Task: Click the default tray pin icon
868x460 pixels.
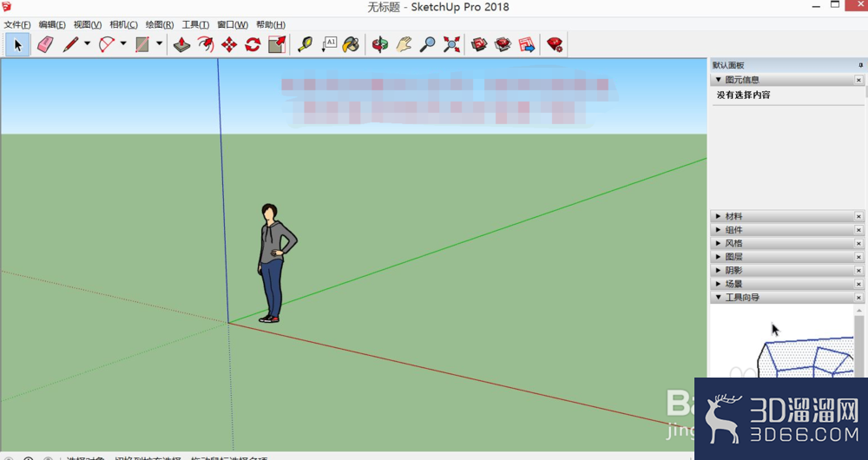Action: pyautogui.click(x=860, y=65)
